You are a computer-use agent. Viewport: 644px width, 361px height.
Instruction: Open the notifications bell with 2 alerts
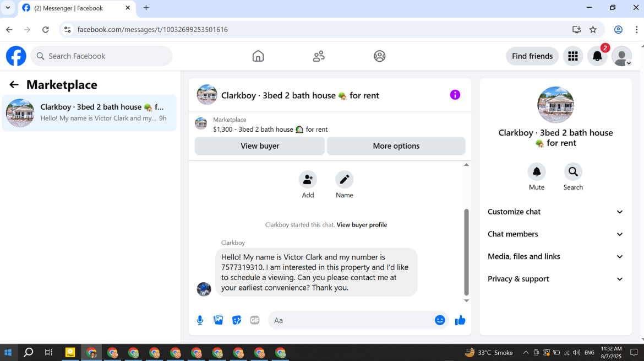[x=597, y=56]
